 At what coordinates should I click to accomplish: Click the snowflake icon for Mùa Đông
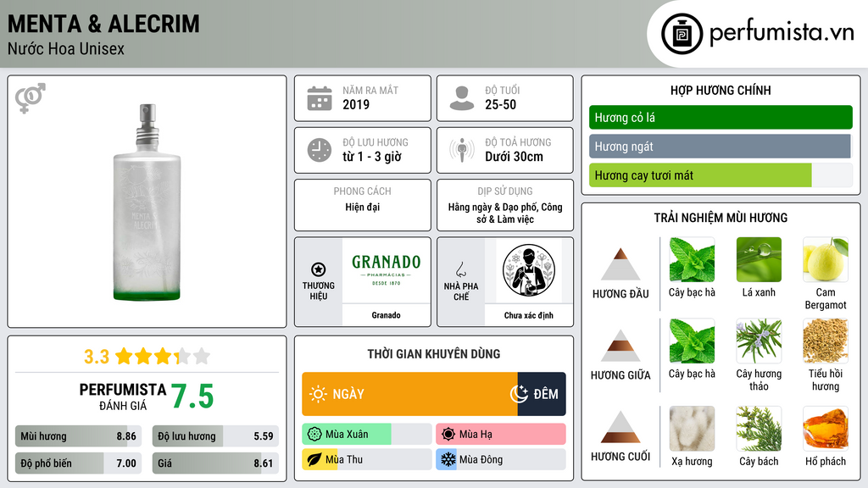click(x=448, y=459)
